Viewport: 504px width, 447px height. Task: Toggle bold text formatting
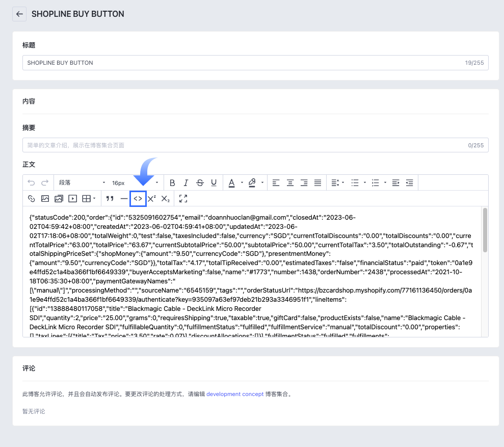pos(172,183)
